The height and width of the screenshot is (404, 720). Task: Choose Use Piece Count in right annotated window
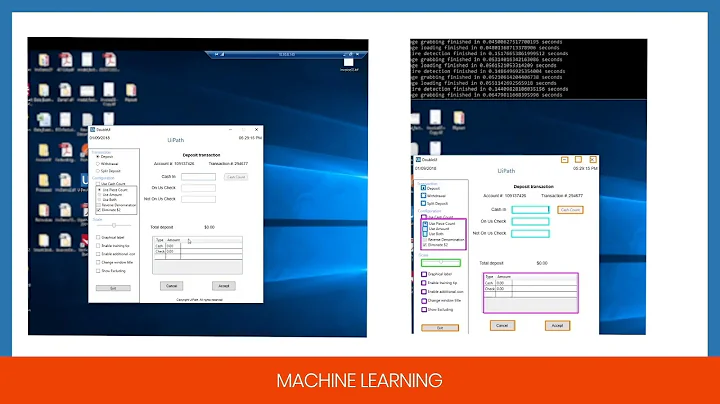[425, 224]
